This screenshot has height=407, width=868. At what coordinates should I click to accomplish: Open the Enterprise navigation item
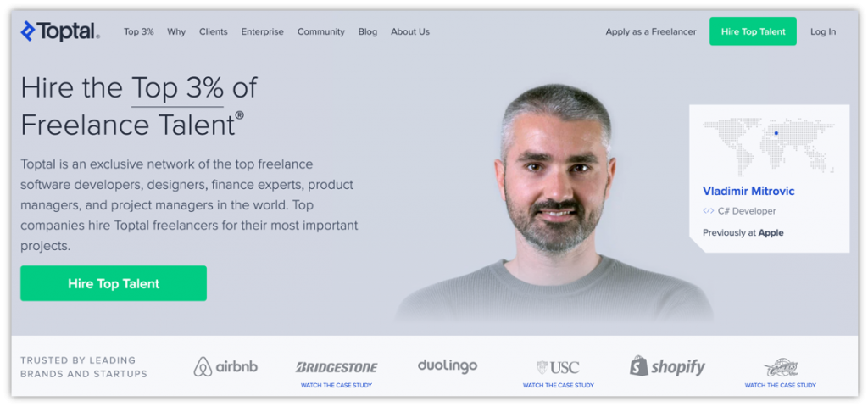263,31
